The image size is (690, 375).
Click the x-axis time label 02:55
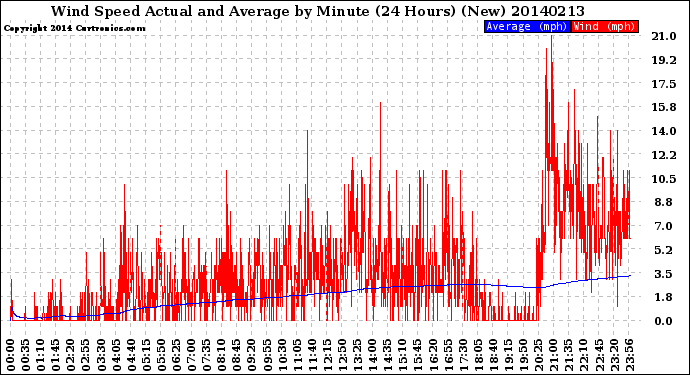(x=86, y=355)
